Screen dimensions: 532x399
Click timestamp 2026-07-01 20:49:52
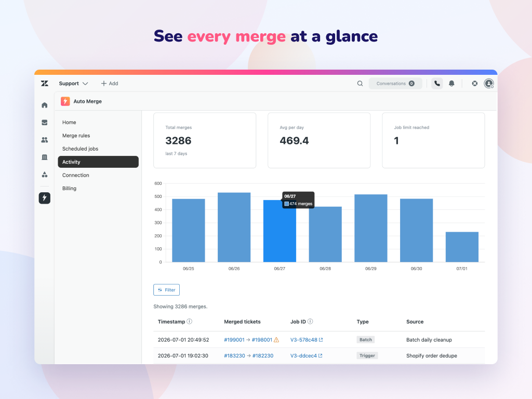coord(183,340)
